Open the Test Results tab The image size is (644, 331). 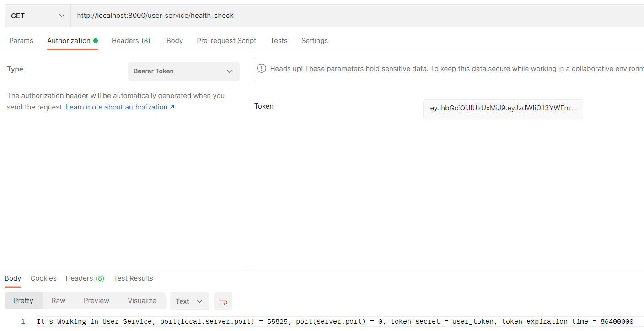coord(134,278)
